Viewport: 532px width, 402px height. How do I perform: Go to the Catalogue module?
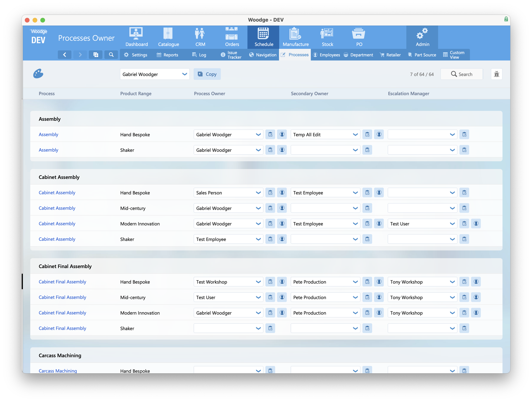click(x=168, y=37)
